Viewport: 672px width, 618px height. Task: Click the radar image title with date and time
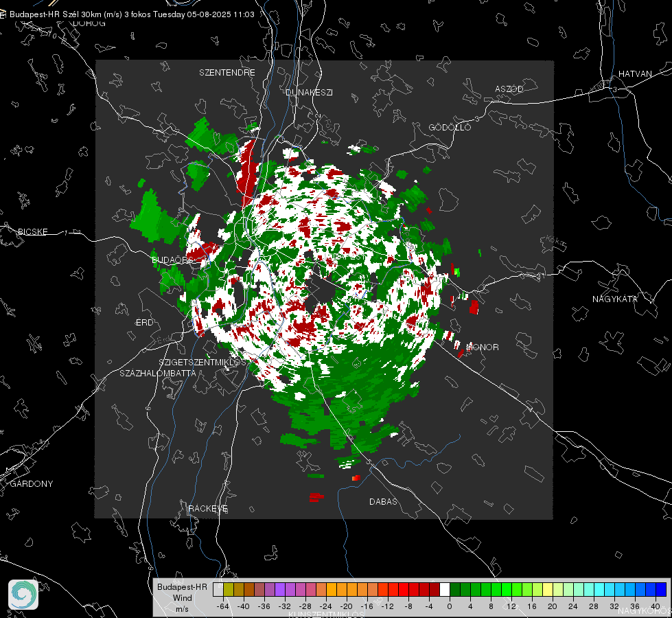[132, 14]
